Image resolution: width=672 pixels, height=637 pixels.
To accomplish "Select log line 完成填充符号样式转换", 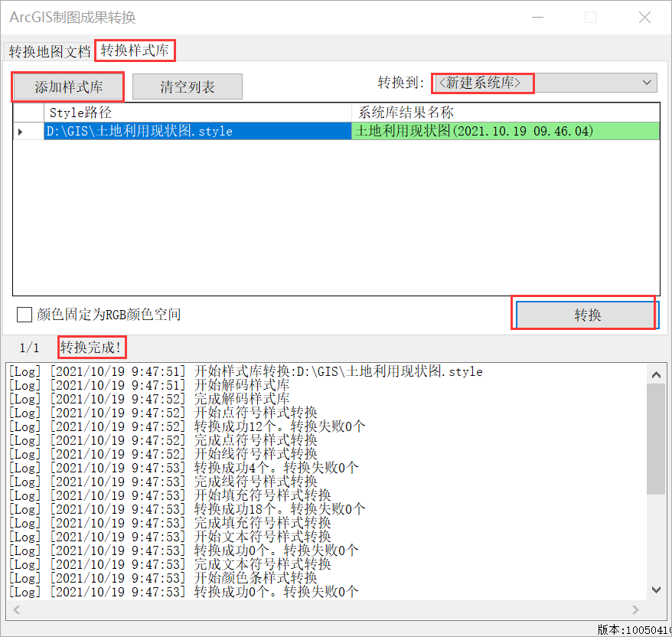I will click(170, 523).
